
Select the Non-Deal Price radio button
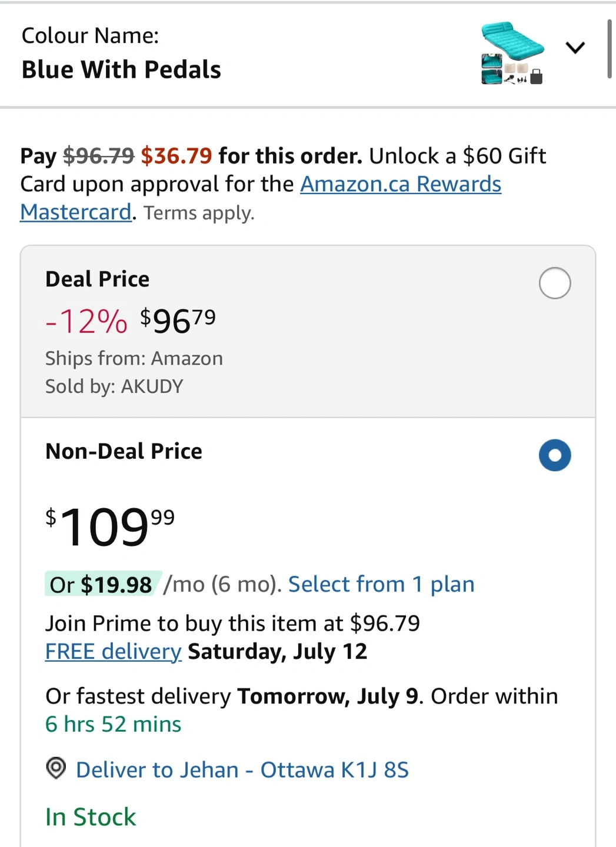coord(555,455)
